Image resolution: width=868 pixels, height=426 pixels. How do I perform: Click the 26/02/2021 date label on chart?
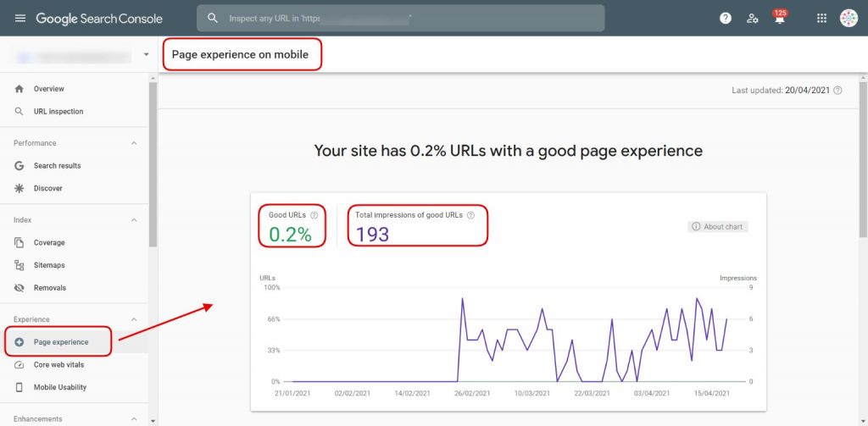(471, 394)
